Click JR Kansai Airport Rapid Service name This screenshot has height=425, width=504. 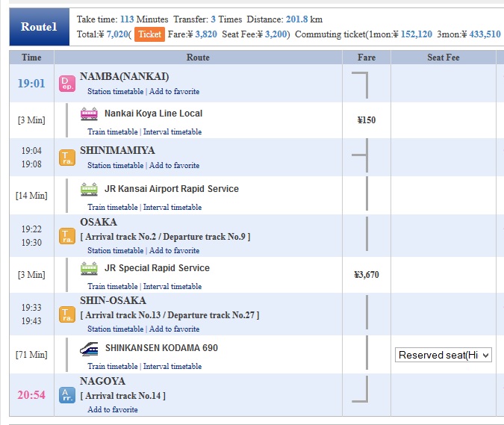tap(172, 189)
